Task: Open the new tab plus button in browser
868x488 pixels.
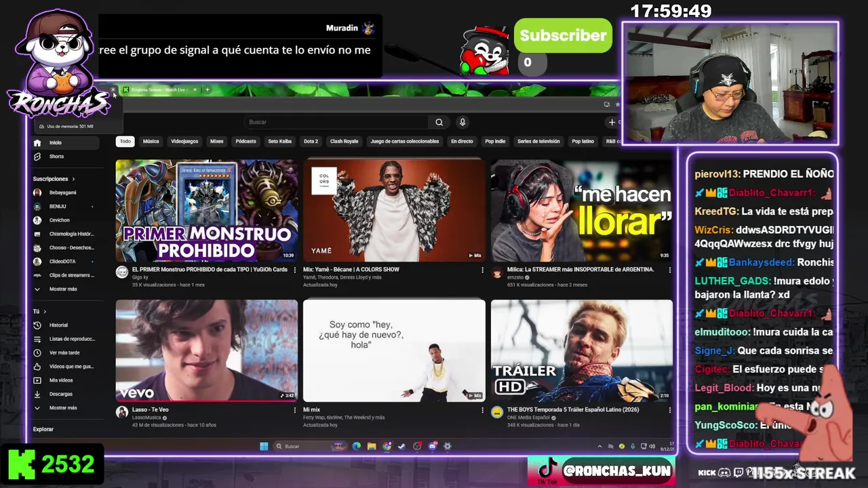Action: coord(207,89)
